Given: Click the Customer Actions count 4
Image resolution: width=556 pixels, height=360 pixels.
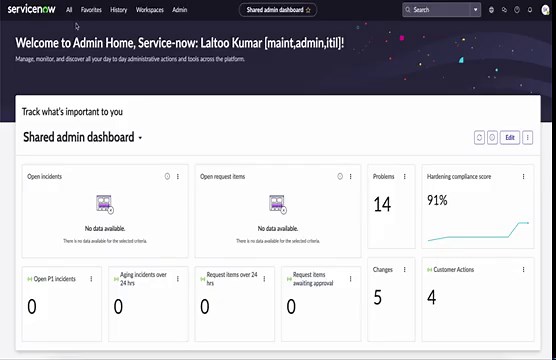Looking at the screenshot, I should [x=432, y=297].
